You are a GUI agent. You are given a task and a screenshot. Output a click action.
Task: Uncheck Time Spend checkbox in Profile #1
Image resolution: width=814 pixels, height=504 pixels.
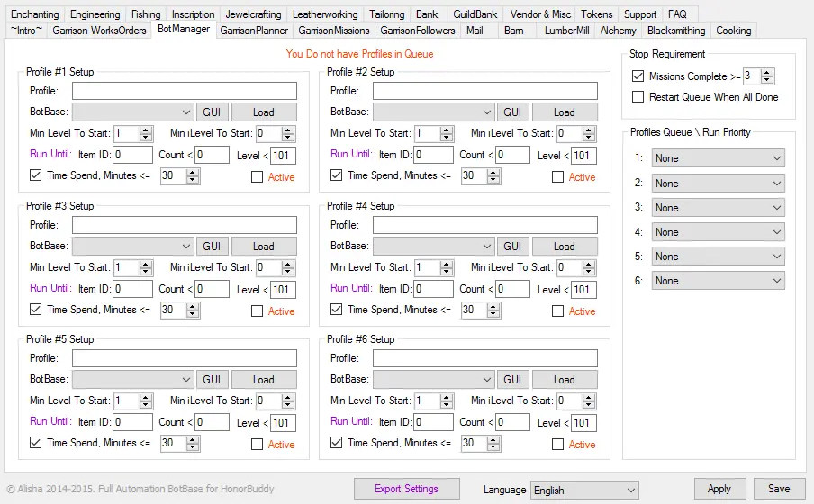pyautogui.click(x=35, y=175)
